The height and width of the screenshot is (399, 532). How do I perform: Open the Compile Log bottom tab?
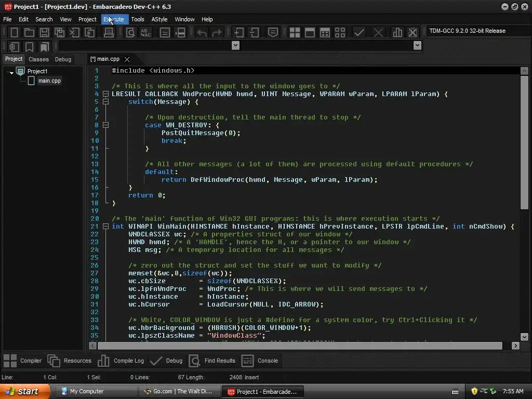pos(121,361)
